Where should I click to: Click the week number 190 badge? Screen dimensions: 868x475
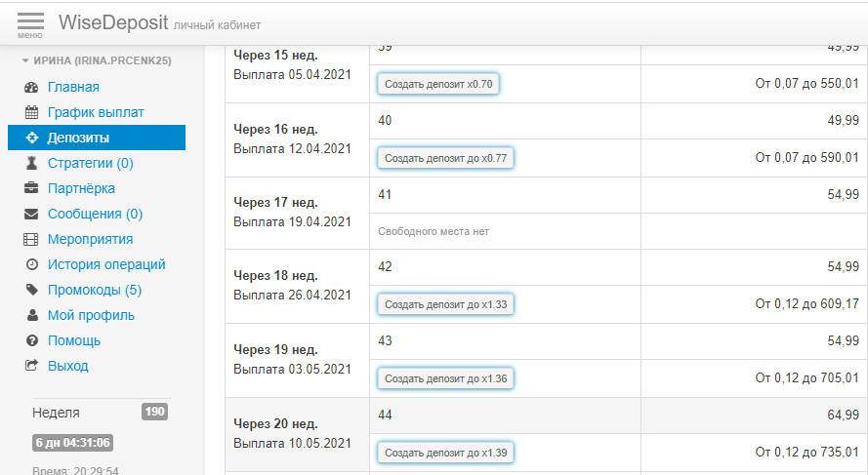coord(154,412)
